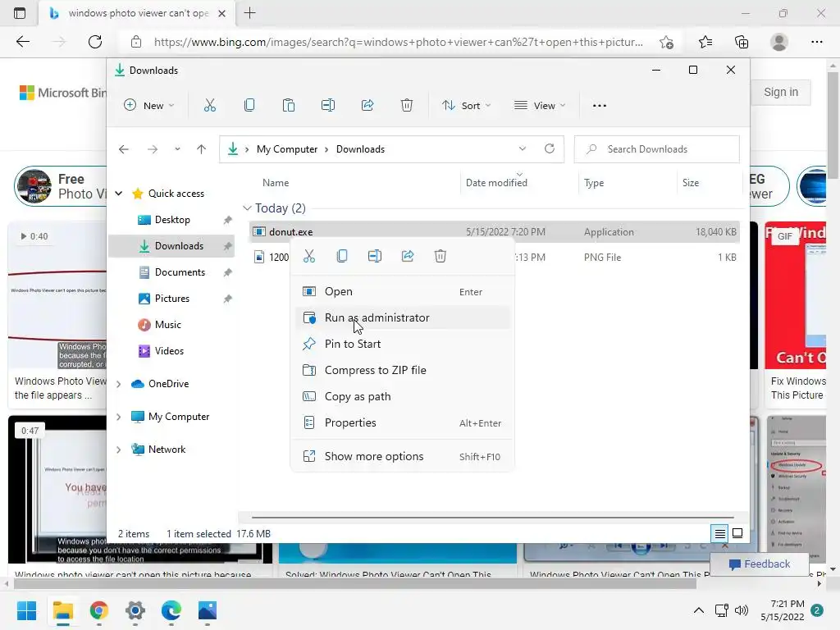Viewport: 840px width, 630px height.
Task: Choose Show more options
Action: [x=402, y=456]
